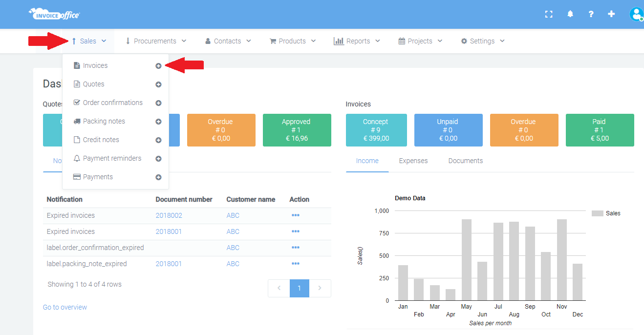Click the Go to overview link
This screenshot has width=644, height=335.
click(x=65, y=307)
